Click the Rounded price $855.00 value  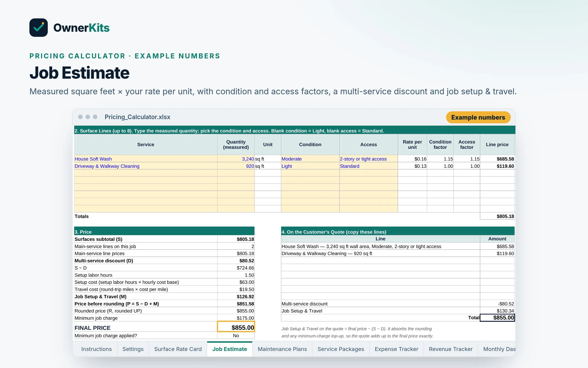point(236,311)
